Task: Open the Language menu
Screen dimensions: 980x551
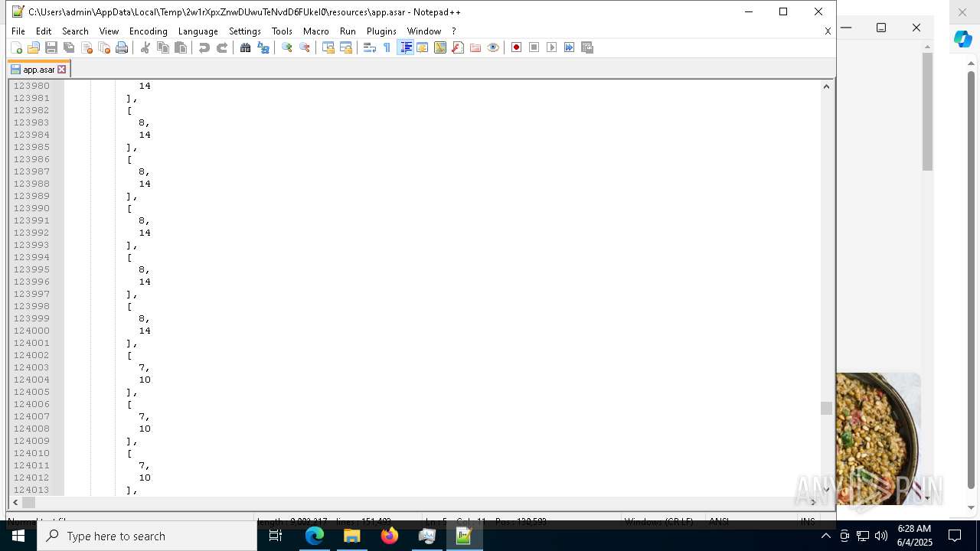Action: [x=198, y=31]
